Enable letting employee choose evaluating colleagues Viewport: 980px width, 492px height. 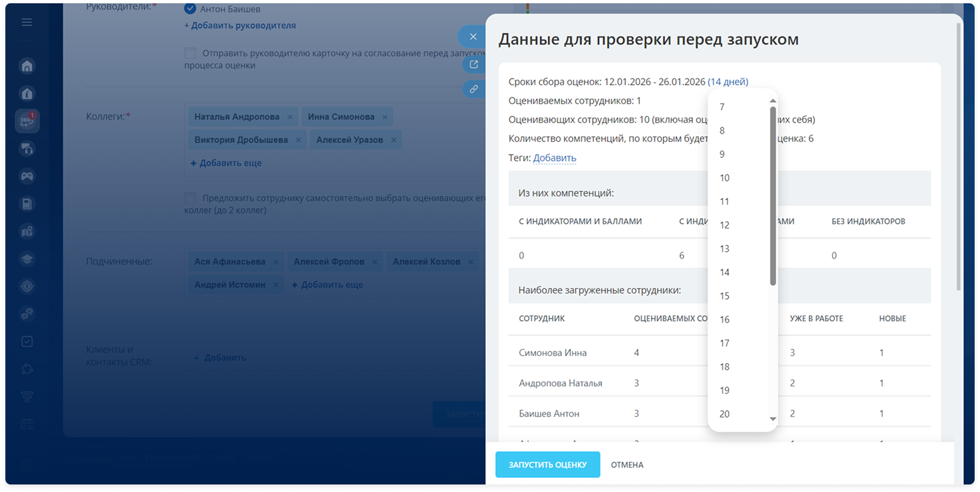[x=190, y=198]
